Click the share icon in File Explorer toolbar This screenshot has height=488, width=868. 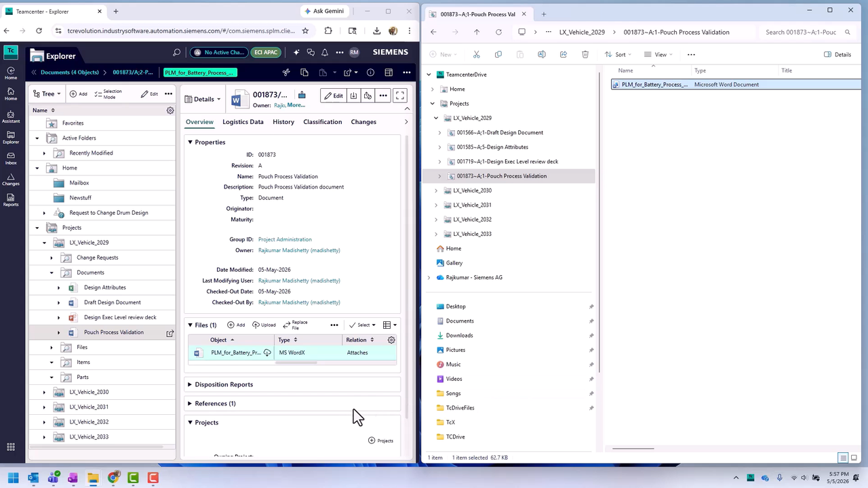tap(564, 54)
